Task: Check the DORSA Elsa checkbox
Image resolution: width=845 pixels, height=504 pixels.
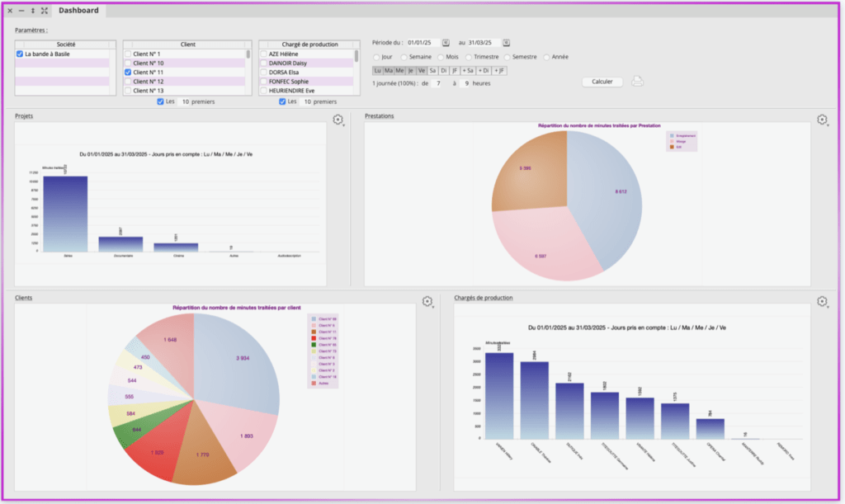Action: pyautogui.click(x=263, y=73)
